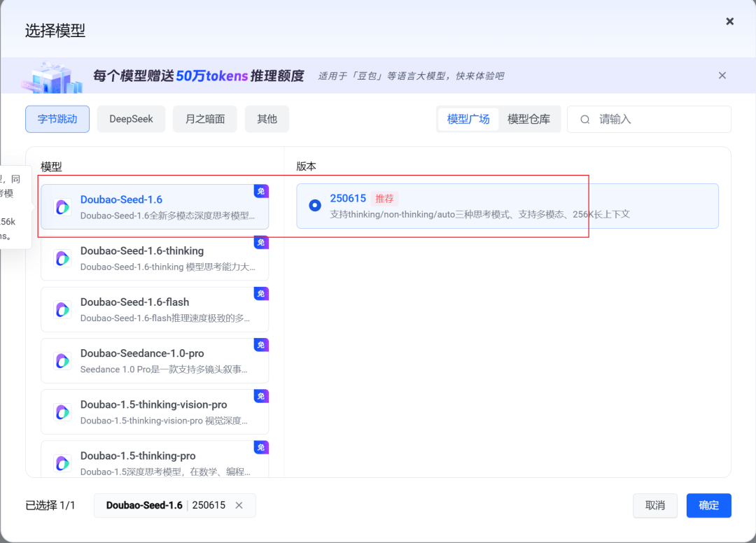Click the 免 badge on Doubao-1.5-thinking-vision-pro
This screenshot has height=543, width=756.
point(261,396)
